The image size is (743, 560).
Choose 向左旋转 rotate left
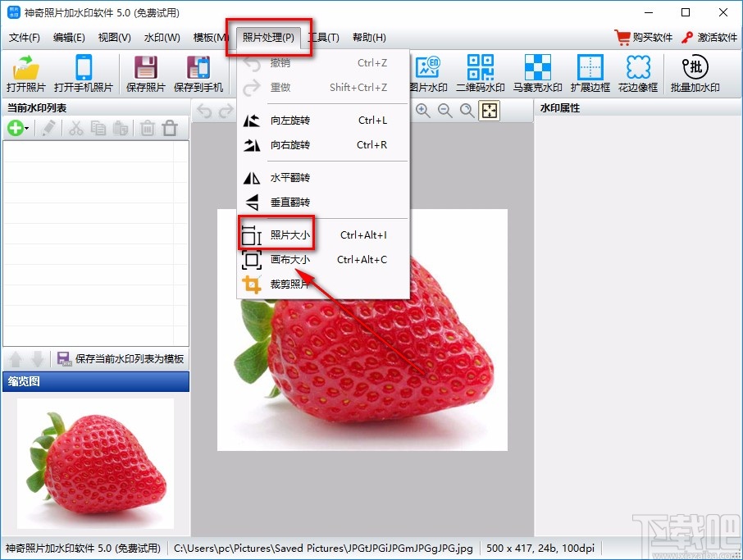[323, 121]
